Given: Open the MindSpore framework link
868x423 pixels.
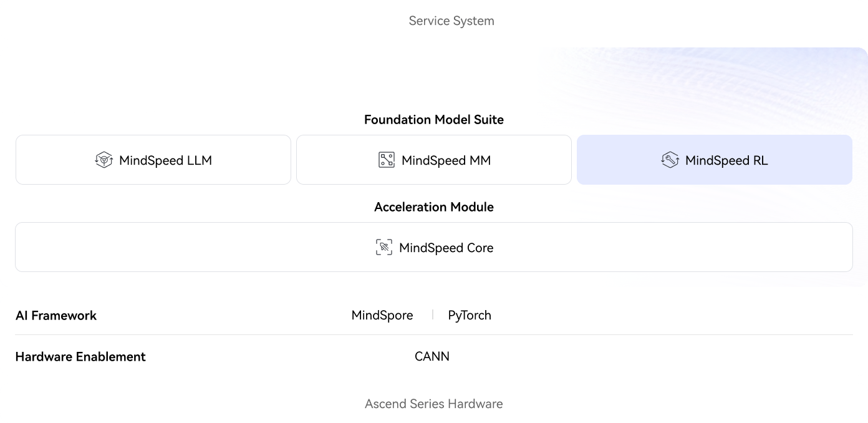Looking at the screenshot, I should (382, 315).
